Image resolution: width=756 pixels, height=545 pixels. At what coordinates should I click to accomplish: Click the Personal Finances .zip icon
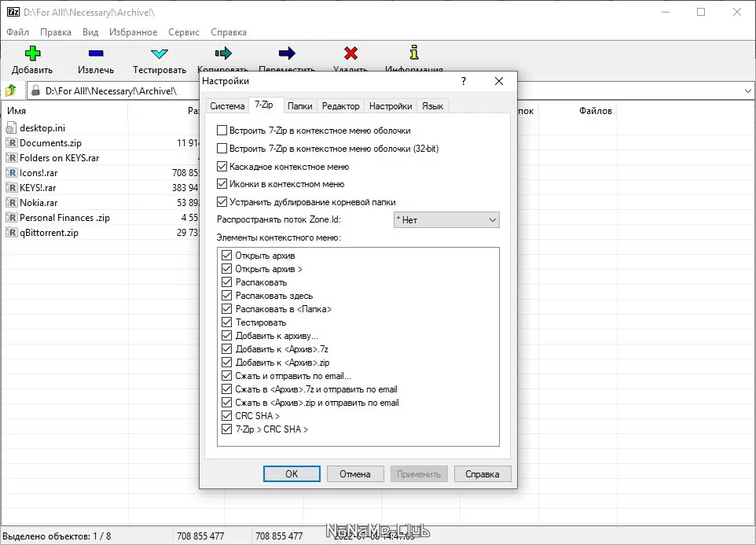point(11,218)
